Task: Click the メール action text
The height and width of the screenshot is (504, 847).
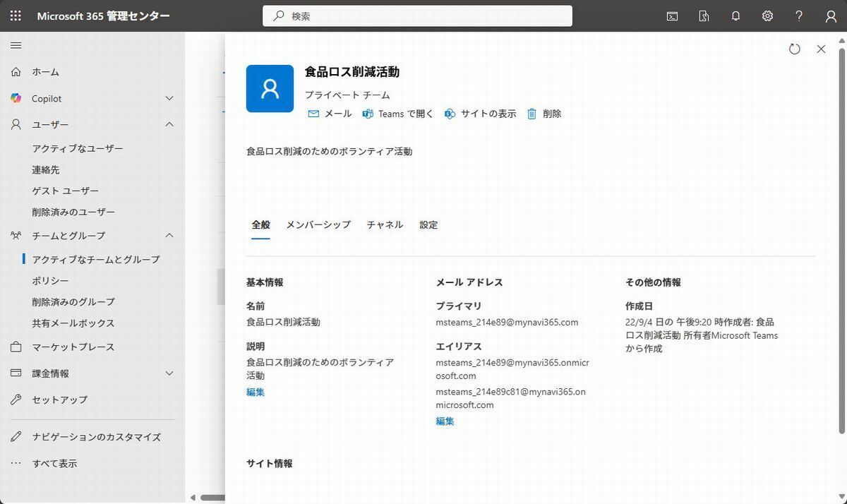Action: pos(338,114)
